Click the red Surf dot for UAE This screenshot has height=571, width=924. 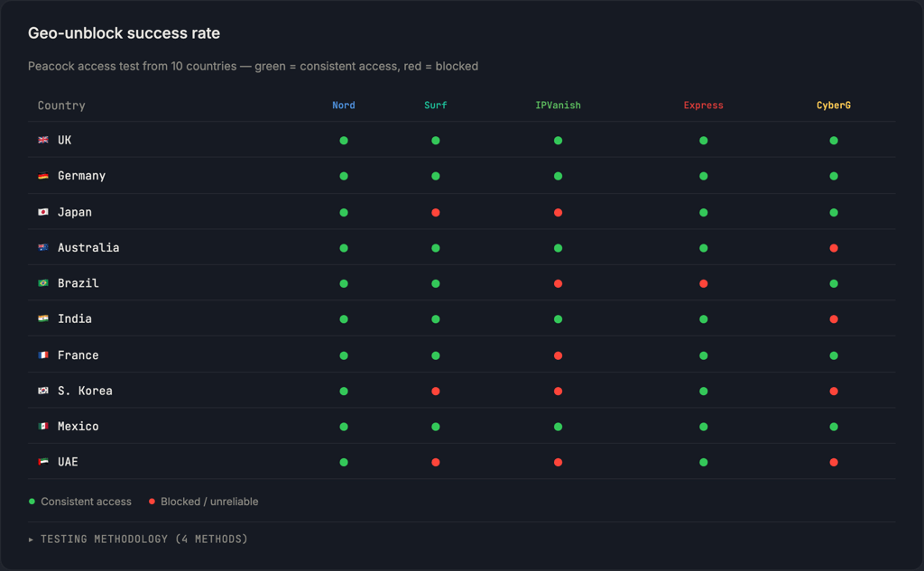point(436,463)
